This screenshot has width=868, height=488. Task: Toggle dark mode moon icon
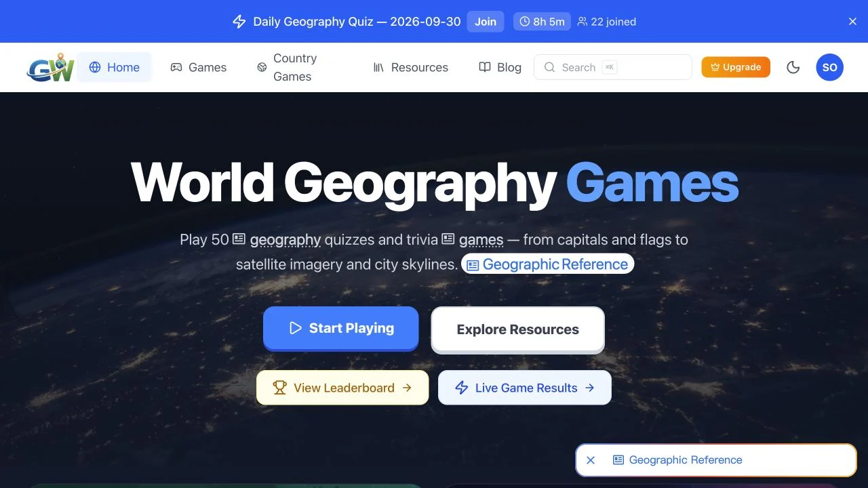coord(793,67)
